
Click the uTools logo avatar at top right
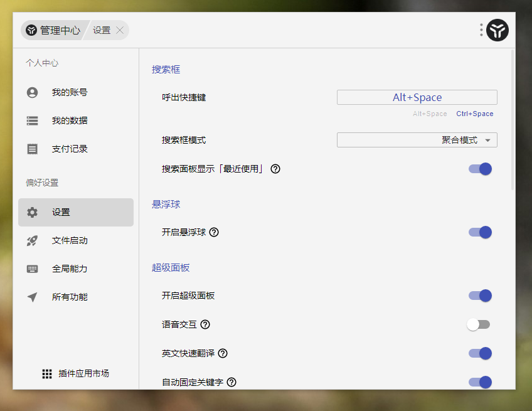497,30
